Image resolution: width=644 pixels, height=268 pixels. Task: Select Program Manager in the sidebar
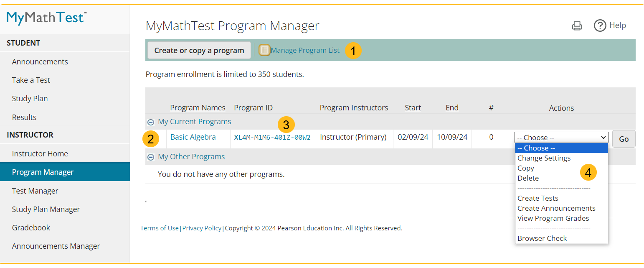[65, 172]
